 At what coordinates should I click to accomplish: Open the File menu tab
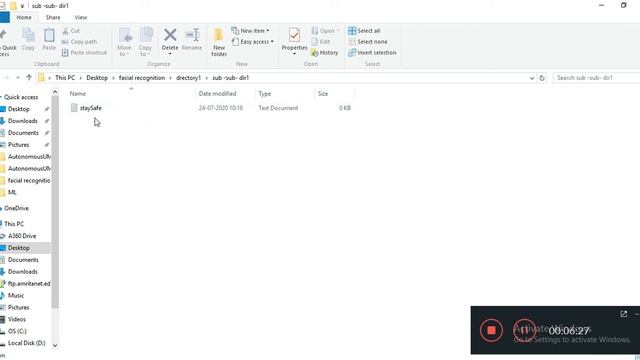pos(4,18)
